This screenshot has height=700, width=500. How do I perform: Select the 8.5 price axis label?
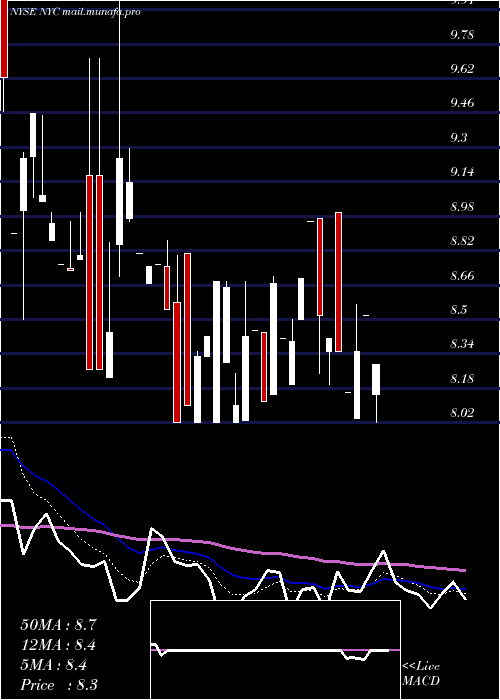(458, 310)
